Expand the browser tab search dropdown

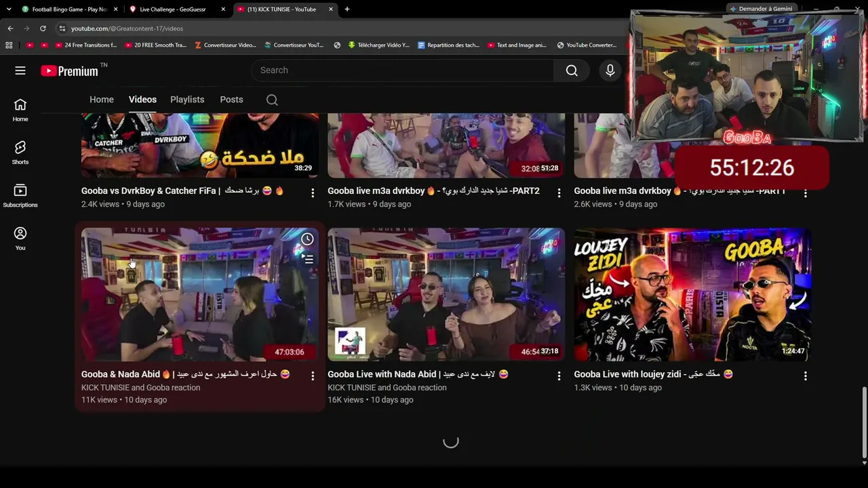[8, 9]
